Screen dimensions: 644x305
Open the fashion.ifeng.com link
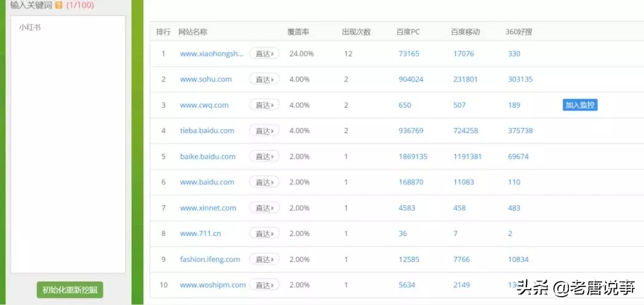[x=210, y=259]
